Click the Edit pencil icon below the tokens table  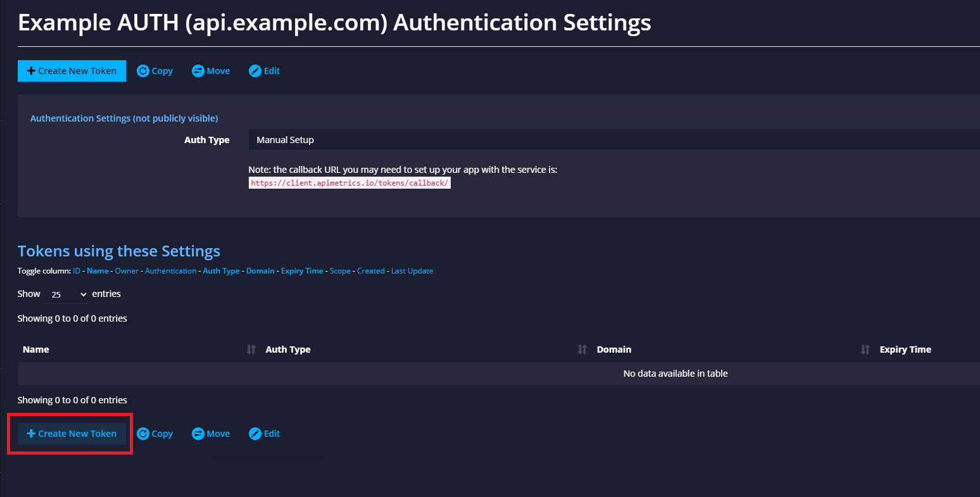(255, 434)
